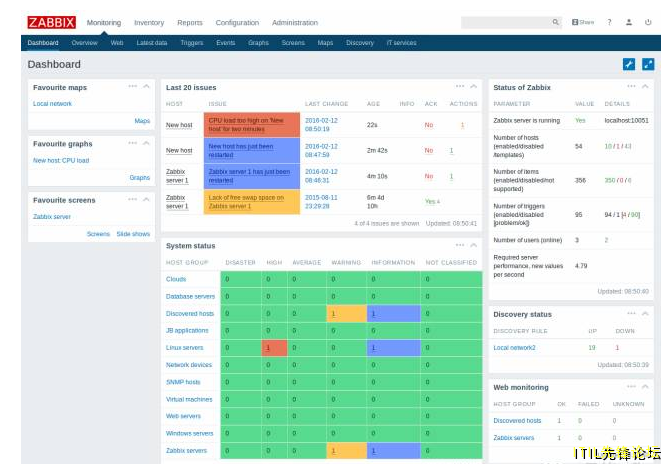Viewport: 661px width, 464px height.
Task: Open the help question mark icon
Action: [609, 22]
